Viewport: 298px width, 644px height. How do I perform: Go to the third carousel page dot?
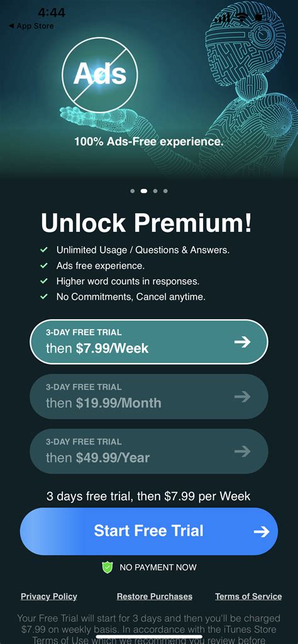tap(155, 191)
